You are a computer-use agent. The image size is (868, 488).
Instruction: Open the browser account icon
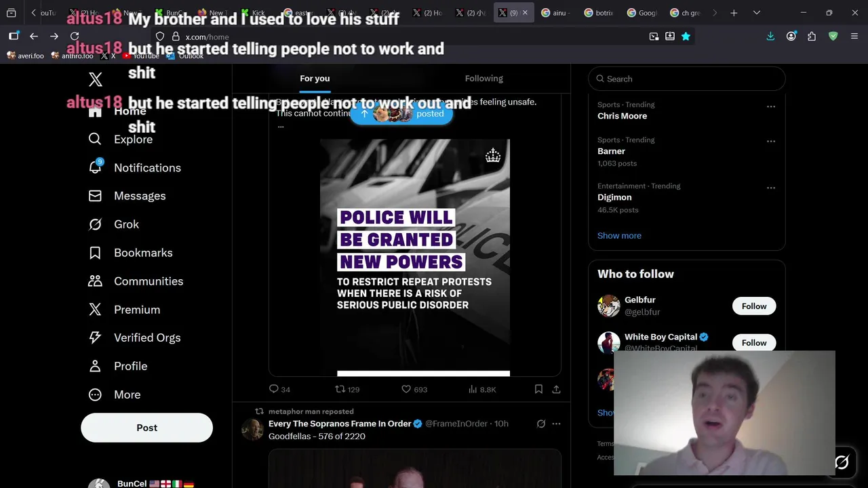[x=791, y=37]
